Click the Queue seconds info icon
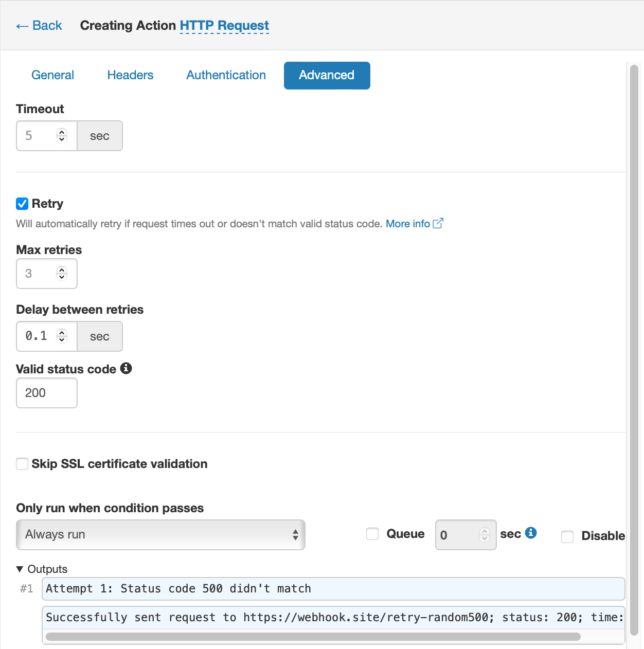Screen dimensions: 644x649 coord(531,533)
